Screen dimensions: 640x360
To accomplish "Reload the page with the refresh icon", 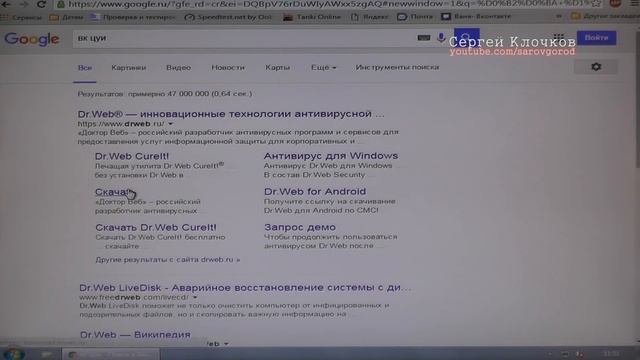I will [x=41, y=4].
